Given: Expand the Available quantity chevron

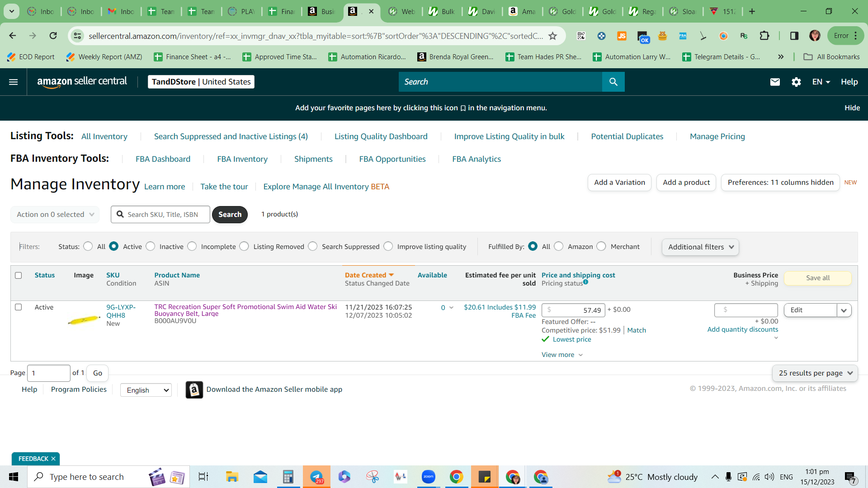Looking at the screenshot, I should tap(451, 308).
